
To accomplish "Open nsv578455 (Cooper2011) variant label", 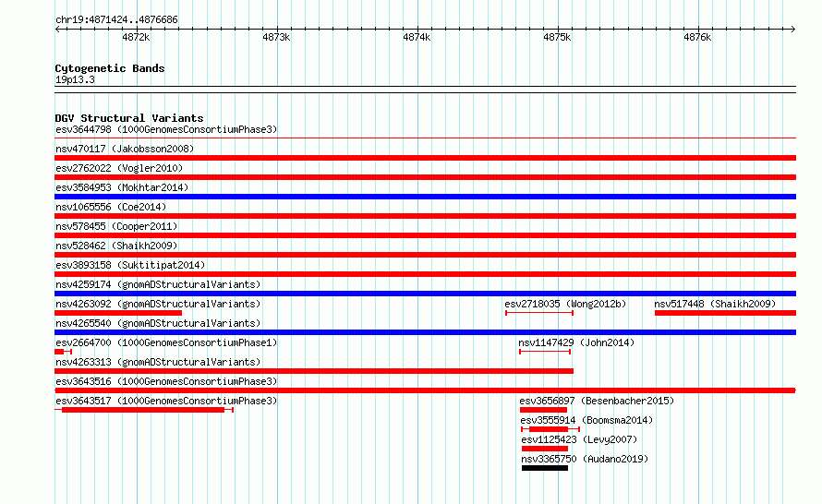I will (x=116, y=226).
